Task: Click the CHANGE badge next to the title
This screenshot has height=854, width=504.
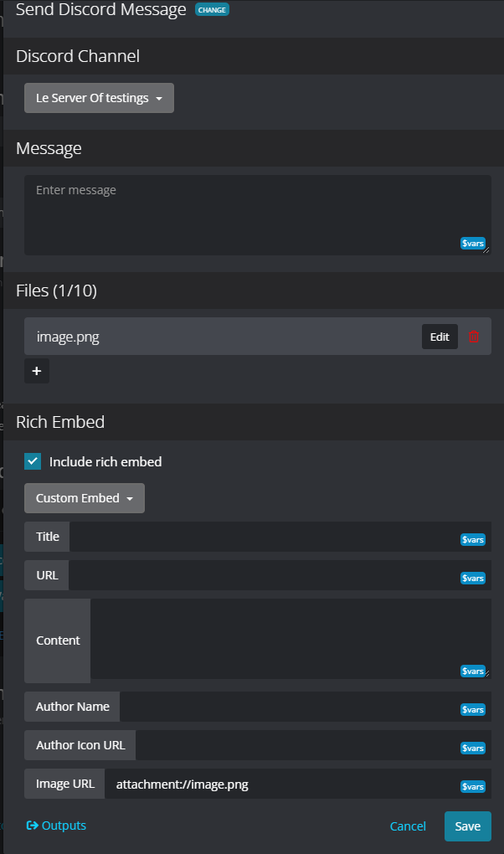Action: (211, 10)
